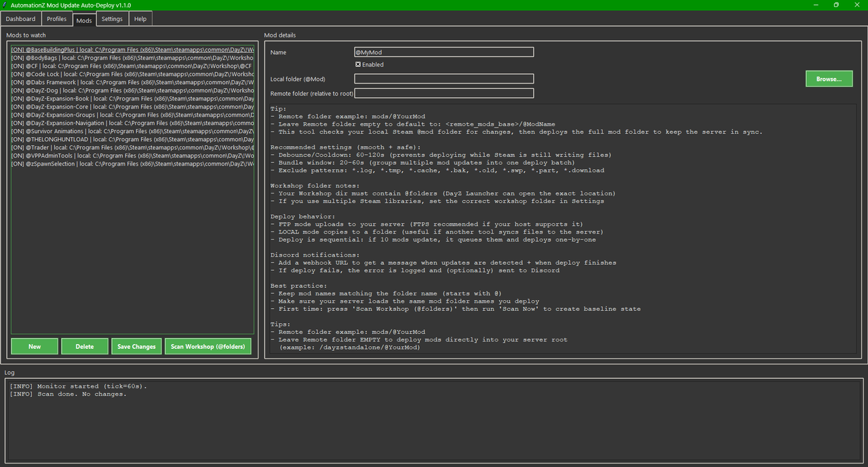Select @Code Lock mod row
This screenshot has width=868, height=467.
pyautogui.click(x=133, y=74)
